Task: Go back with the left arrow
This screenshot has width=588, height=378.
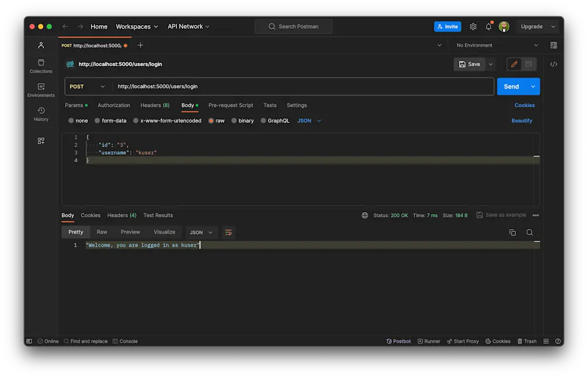Action: 65,26
